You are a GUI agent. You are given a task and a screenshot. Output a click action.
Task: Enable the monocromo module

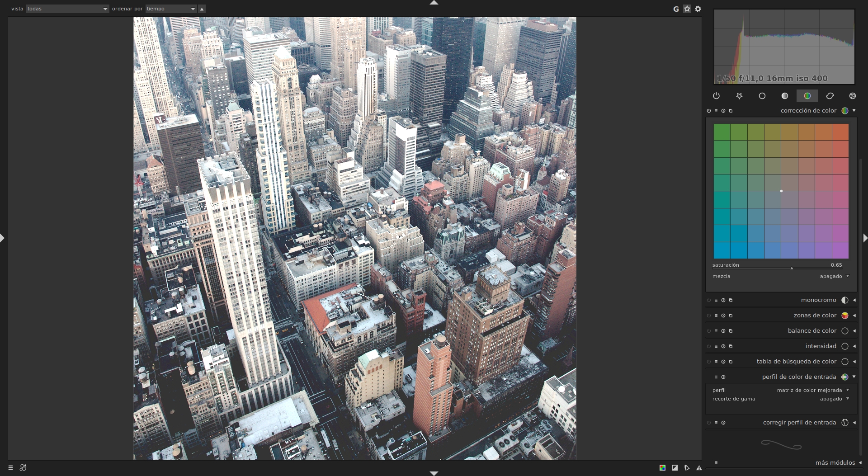coord(709,300)
